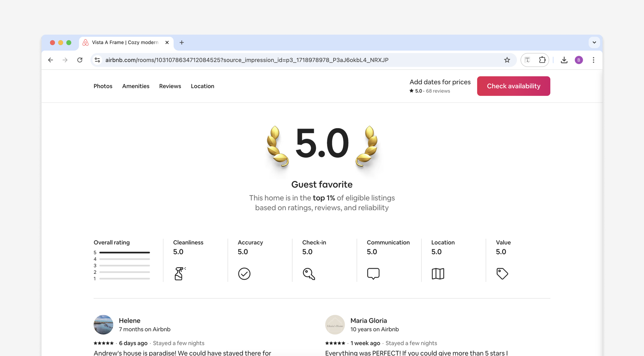Click the accuracy checkmark icon

(x=244, y=274)
